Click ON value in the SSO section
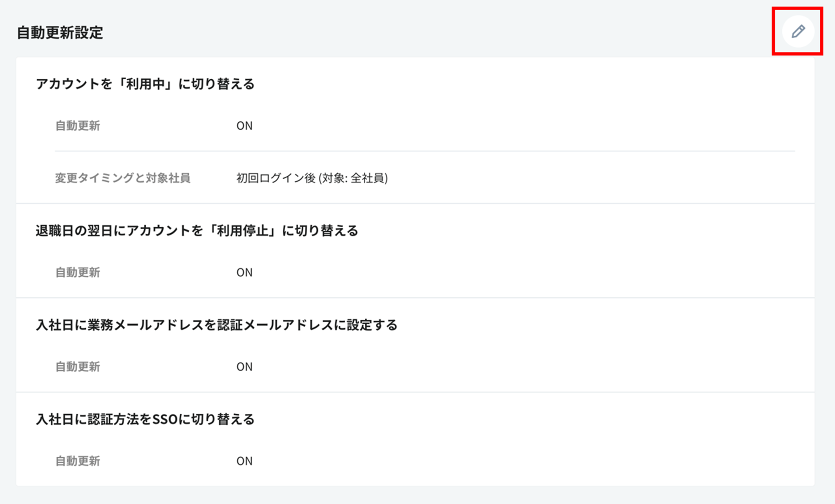 (x=244, y=461)
